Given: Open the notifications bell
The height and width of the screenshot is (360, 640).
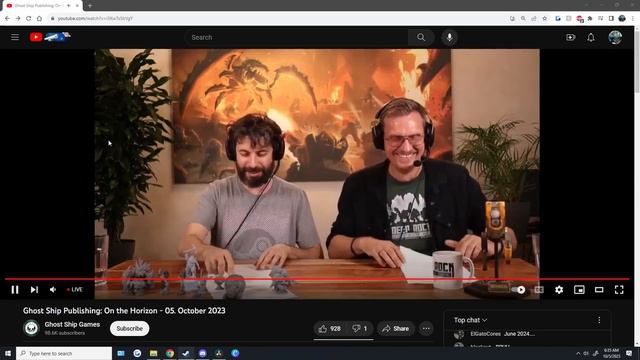Looking at the screenshot, I should [591, 37].
